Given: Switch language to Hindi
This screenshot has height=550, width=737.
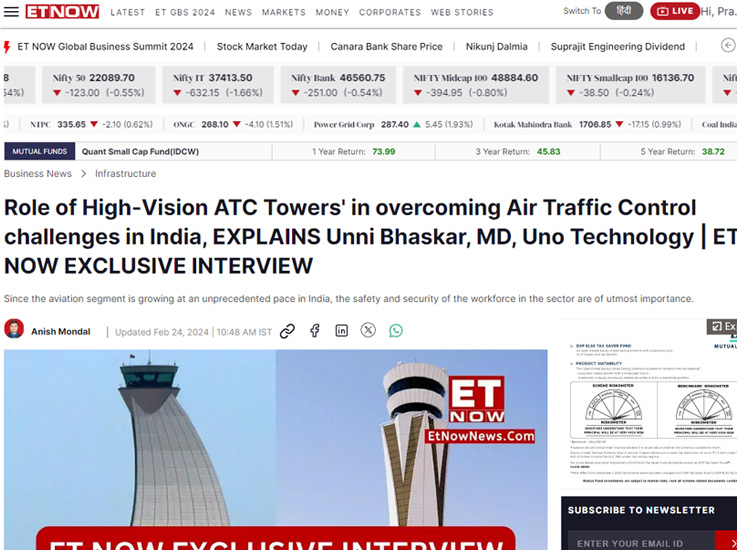Looking at the screenshot, I should pos(624,11).
